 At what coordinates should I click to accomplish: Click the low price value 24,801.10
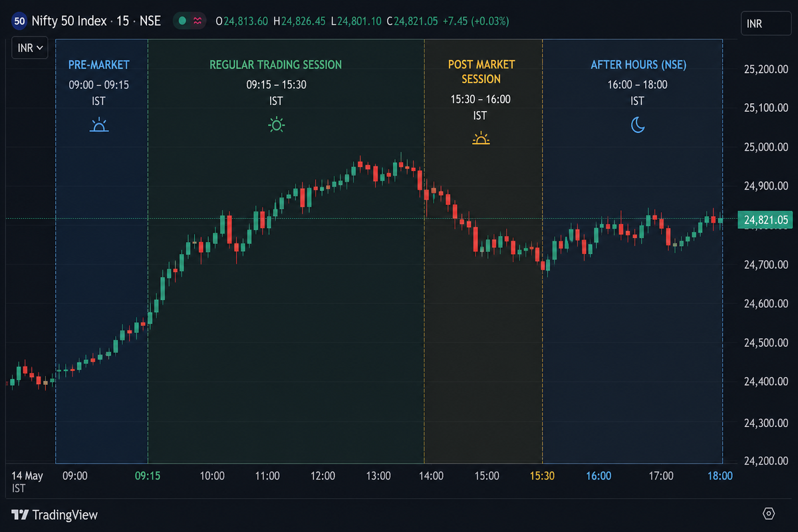pos(360,21)
